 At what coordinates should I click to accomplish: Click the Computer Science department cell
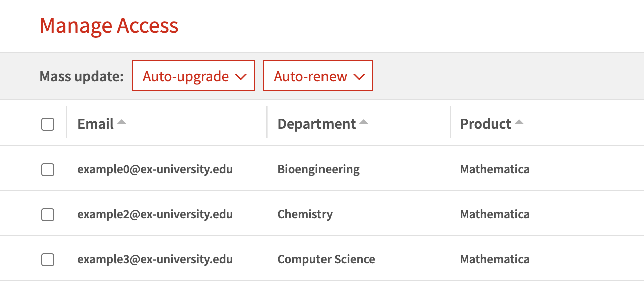click(x=327, y=260)
